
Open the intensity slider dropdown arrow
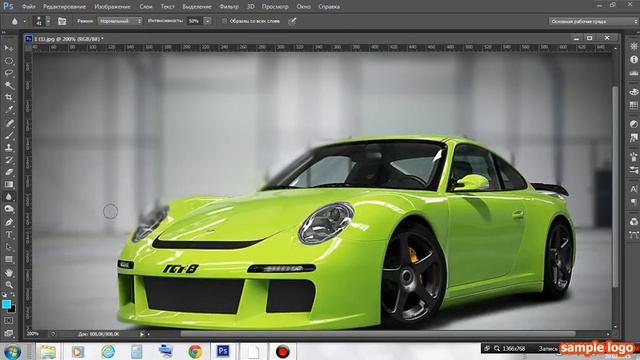(x=207, y=21)
